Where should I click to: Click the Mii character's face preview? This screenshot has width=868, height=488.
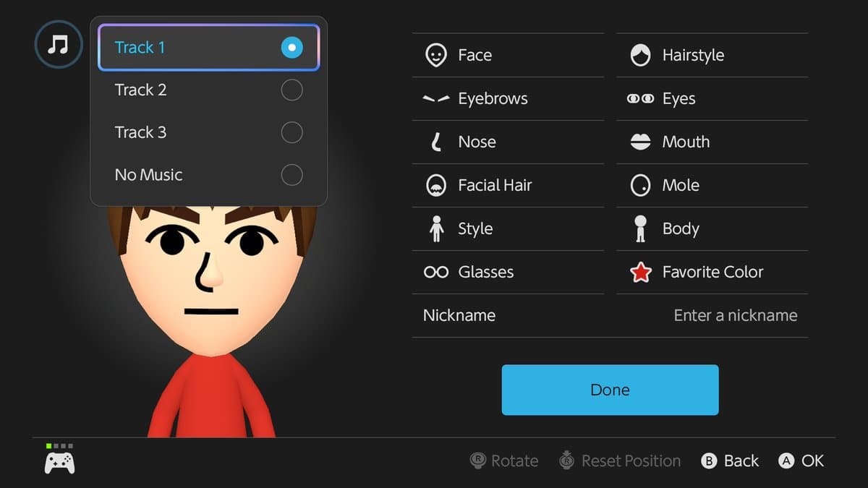click(211, 281)
